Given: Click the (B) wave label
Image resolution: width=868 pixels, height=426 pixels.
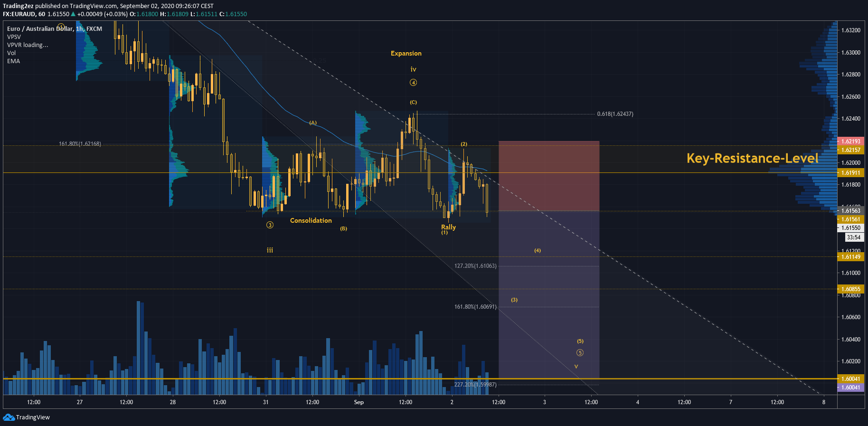Looking at the screenshot, I should [343, 228].
